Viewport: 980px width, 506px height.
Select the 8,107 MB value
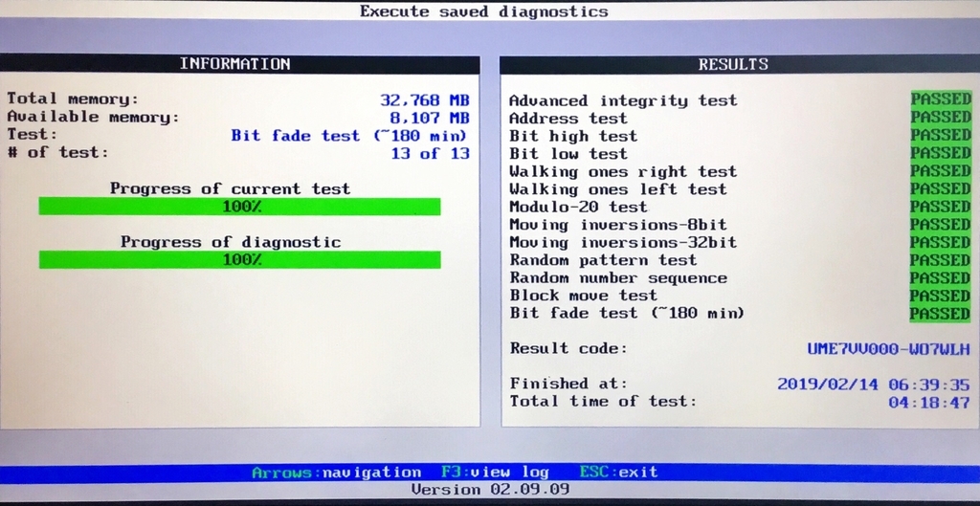[430, 118]
